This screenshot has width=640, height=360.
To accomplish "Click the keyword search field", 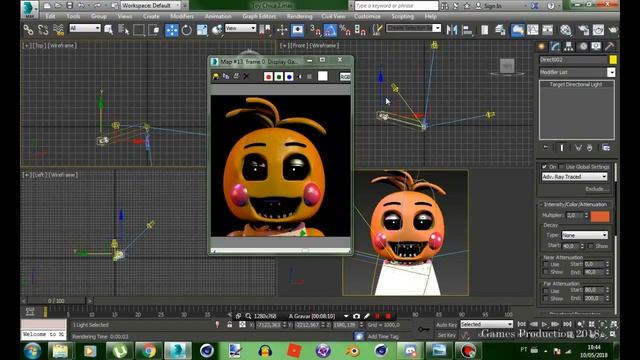I will (x=396, y=6).
